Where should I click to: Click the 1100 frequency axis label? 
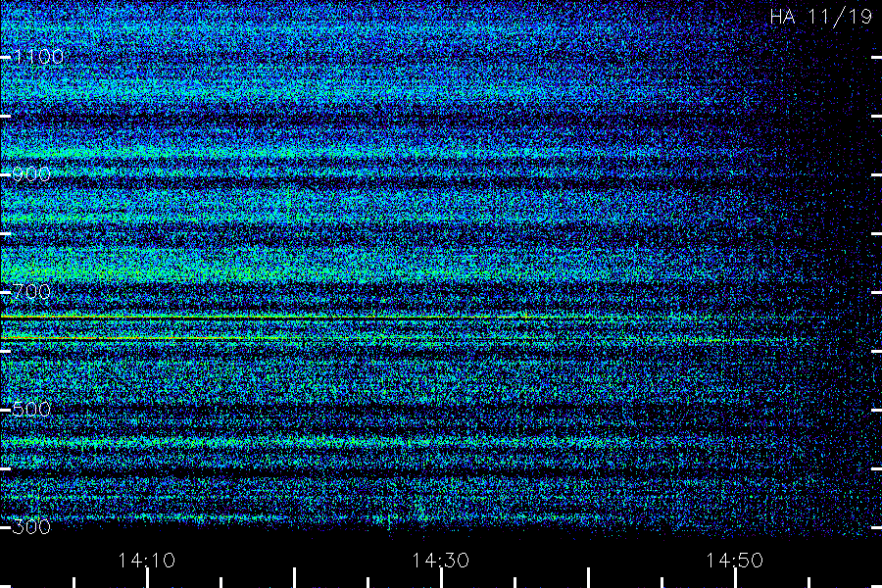tap(38, 57)
